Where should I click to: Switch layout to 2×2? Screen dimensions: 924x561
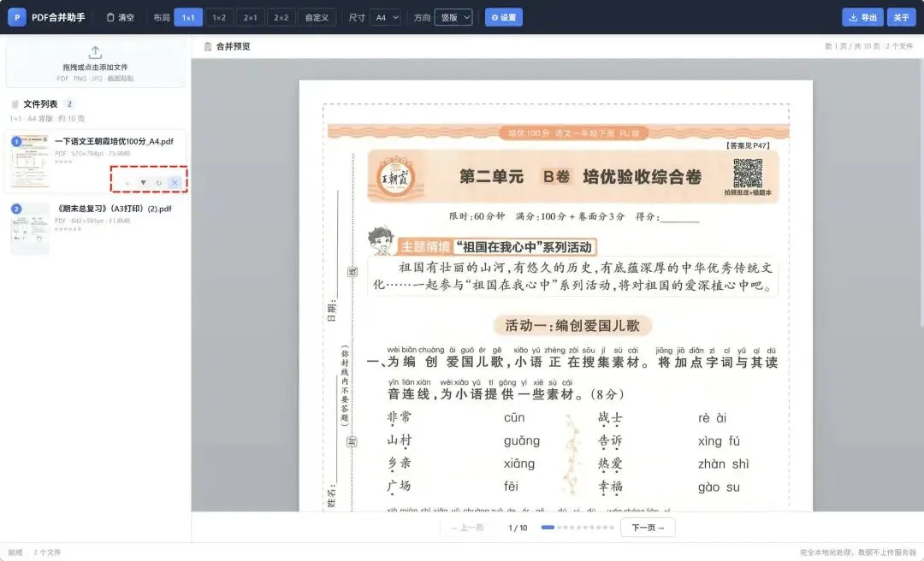click(x=281, y=17)
